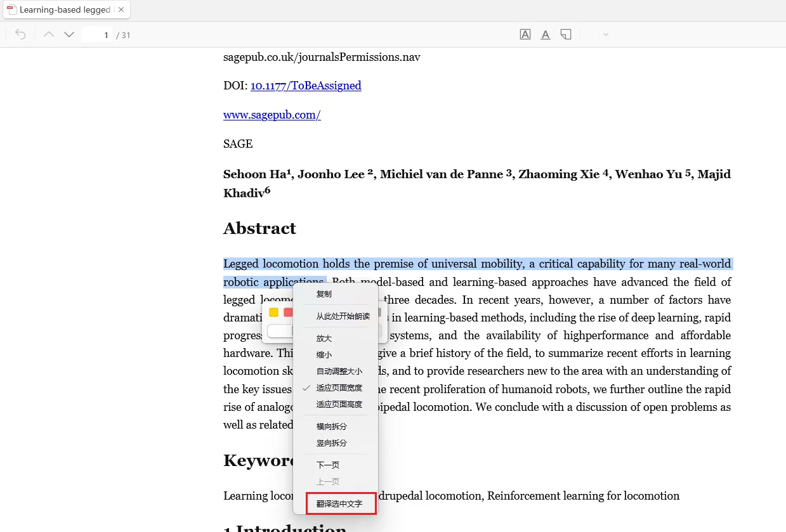Click 'Reinforcement learning for locomotion' keyword text
Screen dimensions: 786x532
[583, 496]
